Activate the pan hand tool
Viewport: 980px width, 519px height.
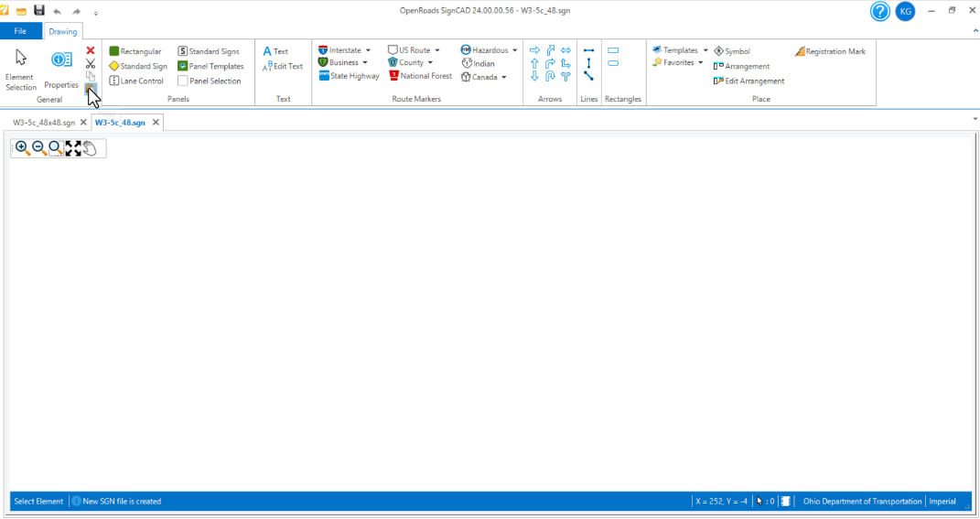[90, 148]
